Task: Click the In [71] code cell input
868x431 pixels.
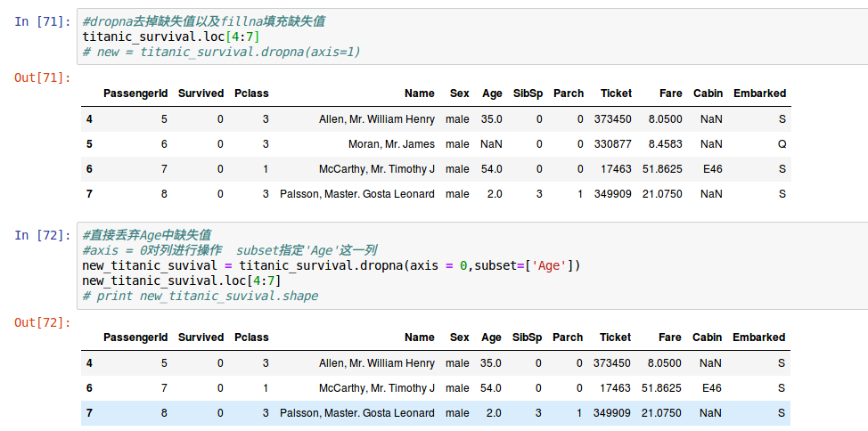Action: point(472,37)
